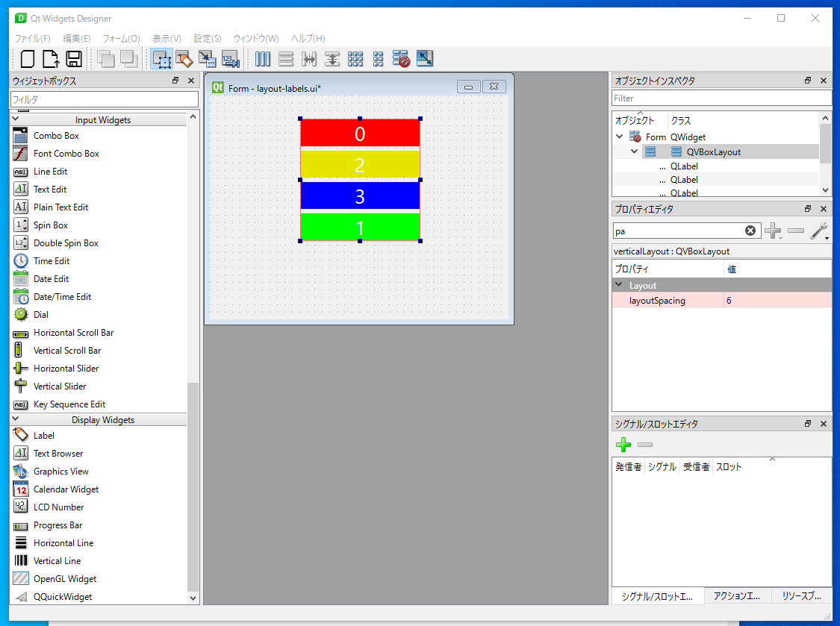This screenshot has height=626, width=840.
Task: Clear the property filter text 'pa'
Action: pyautogui.click(x=750, y=231)
